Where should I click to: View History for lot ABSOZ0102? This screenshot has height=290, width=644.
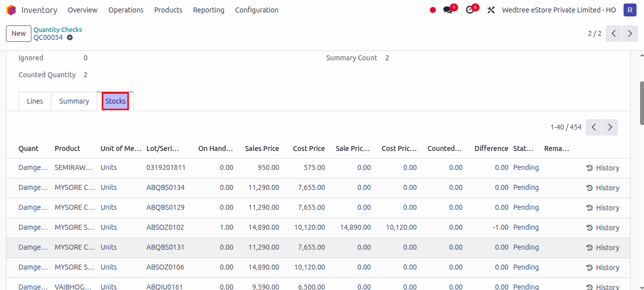pyautogui.click(x=603, y=227)
